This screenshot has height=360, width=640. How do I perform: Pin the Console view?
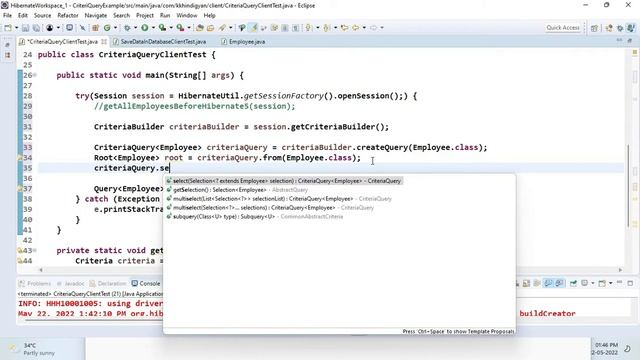pos(573,283)
